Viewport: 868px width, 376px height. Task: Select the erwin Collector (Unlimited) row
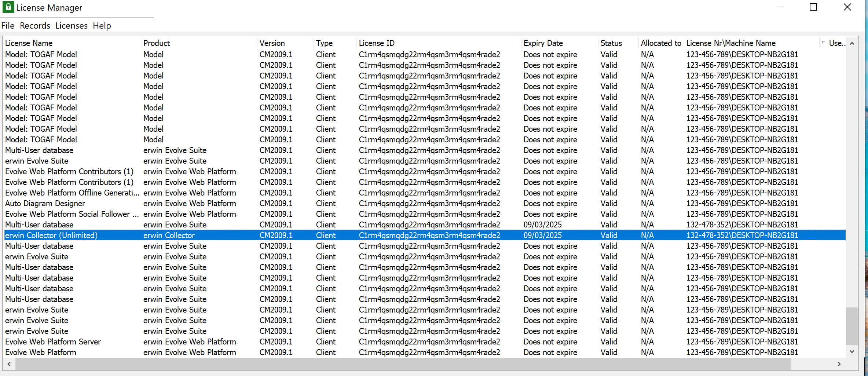coord(425,235)
